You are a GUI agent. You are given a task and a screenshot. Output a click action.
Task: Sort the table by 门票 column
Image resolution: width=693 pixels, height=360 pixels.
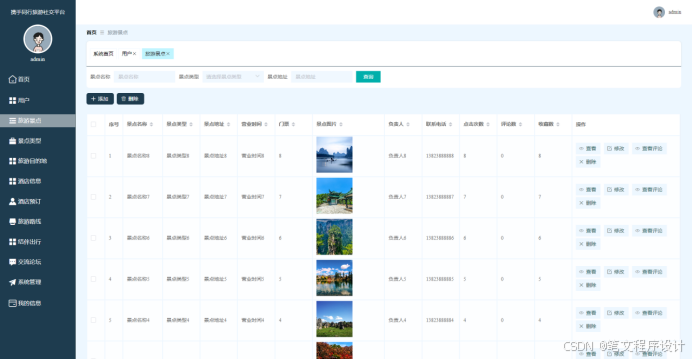tap(293, 125)
